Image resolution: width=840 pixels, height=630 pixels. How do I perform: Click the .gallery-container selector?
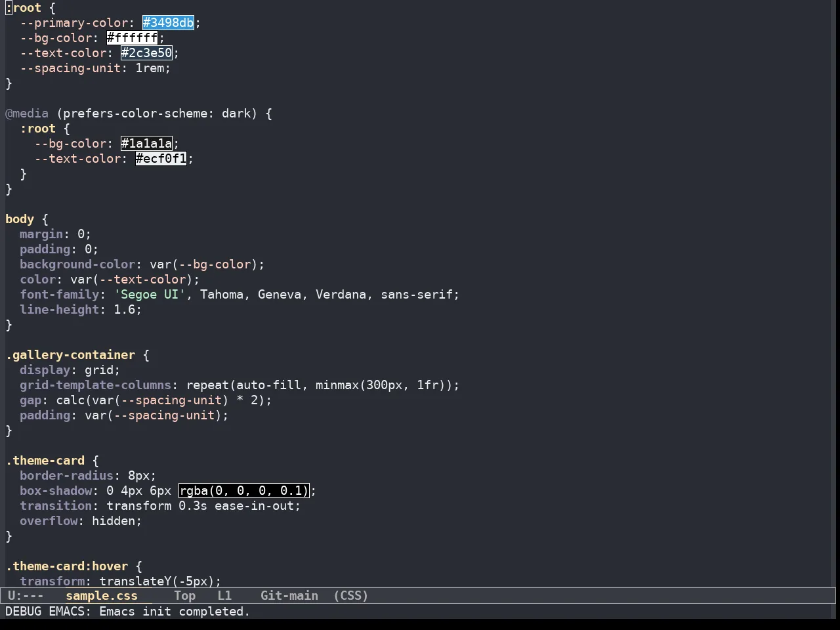pyautogui.click(x=70, y=355)
